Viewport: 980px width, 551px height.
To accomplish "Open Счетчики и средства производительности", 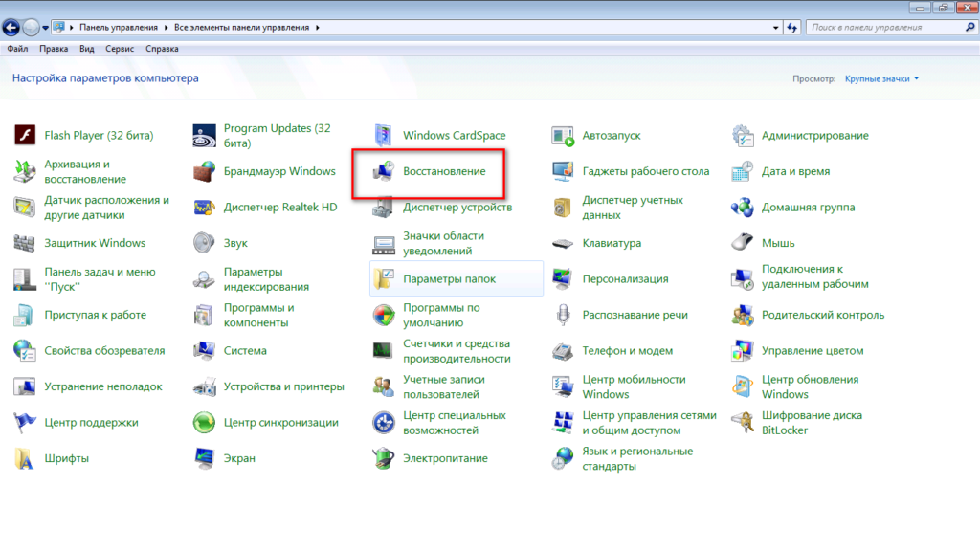I will point(457,350).
